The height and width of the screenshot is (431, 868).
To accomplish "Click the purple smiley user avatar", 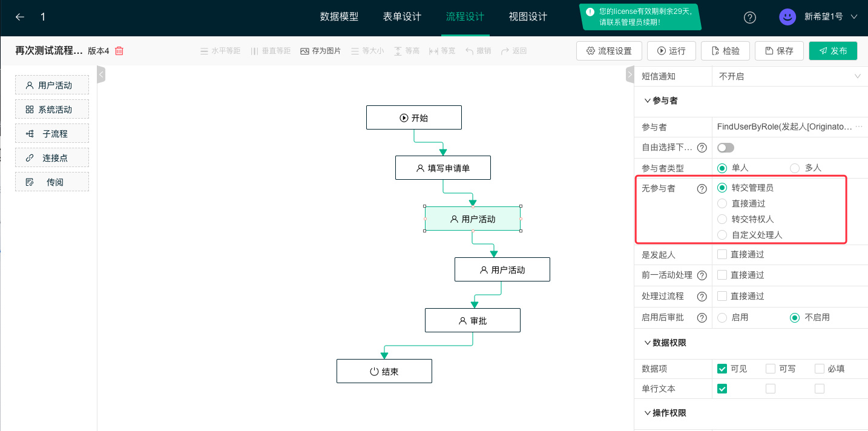I will tap(787, 17).
